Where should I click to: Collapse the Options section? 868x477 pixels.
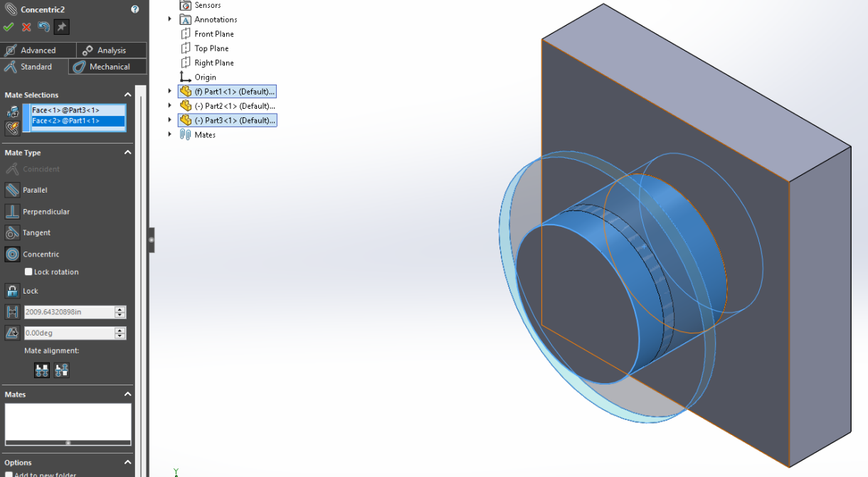128,462
